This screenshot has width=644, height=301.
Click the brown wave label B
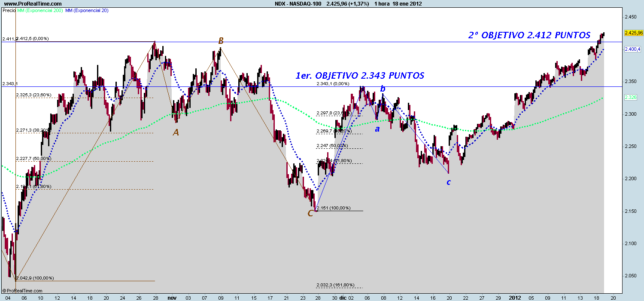(221, 41)
